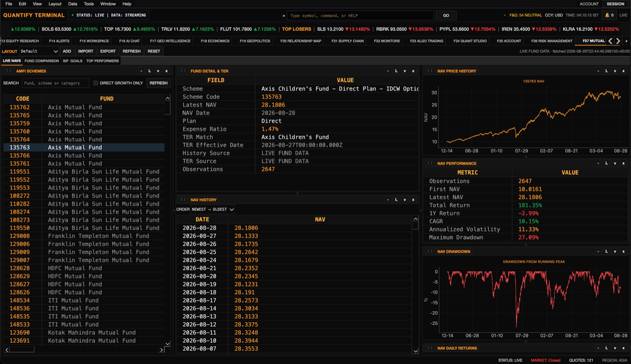This screenshot has height=364, width=631.
Task: Click L button on NAV History panel
Action: click(x=396, y=200)
